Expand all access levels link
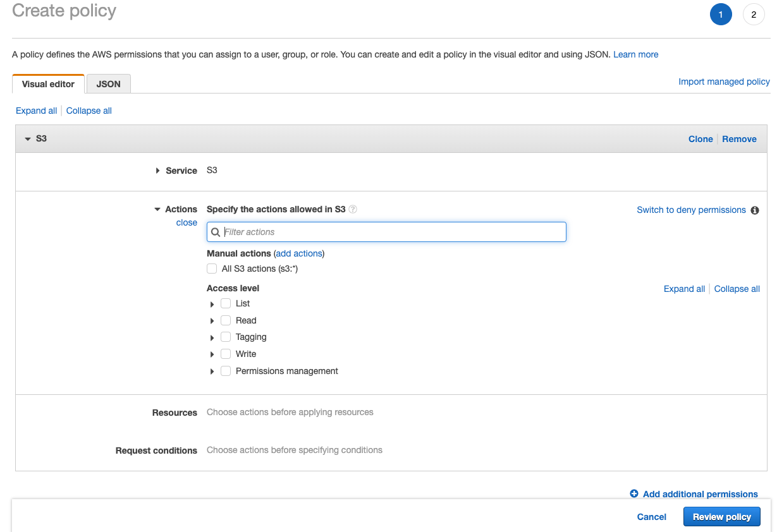Screen dimensions: 777x532 [684, 289]
